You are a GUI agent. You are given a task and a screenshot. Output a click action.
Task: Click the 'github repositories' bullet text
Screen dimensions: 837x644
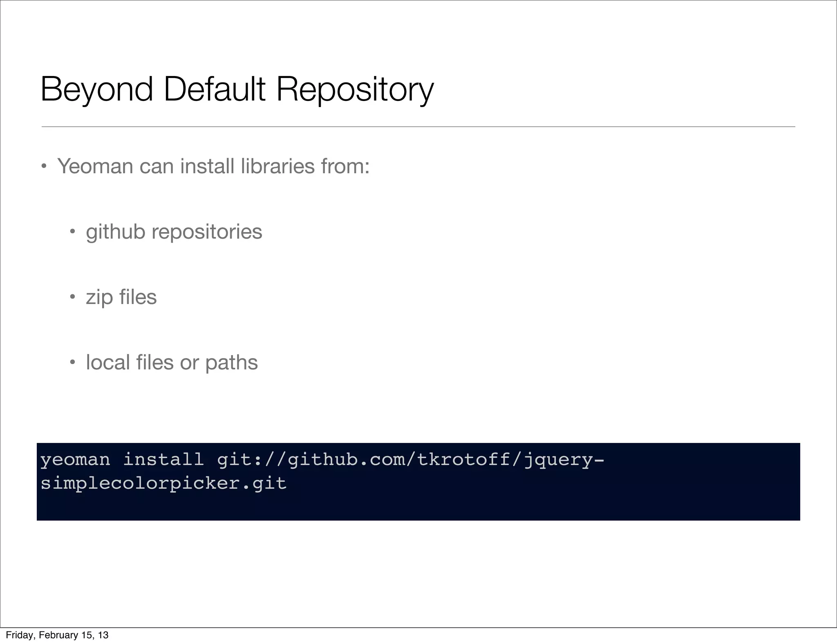pyautogui.click(x=174, y=232)
